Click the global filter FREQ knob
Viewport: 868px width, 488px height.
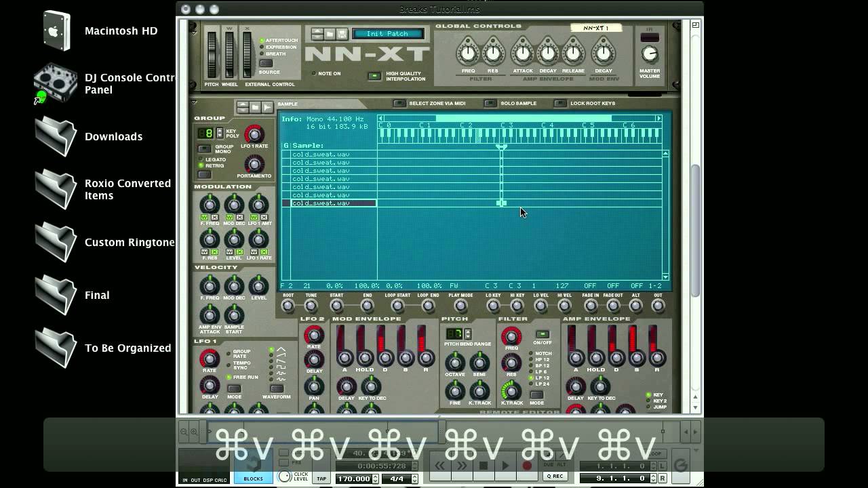tap(468, 54)
